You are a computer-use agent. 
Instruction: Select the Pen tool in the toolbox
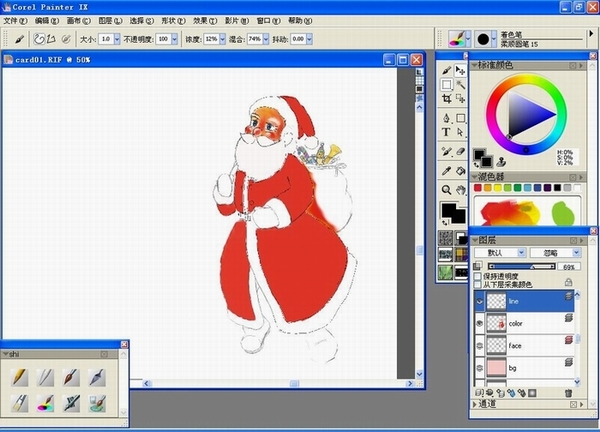pos(446,118)
